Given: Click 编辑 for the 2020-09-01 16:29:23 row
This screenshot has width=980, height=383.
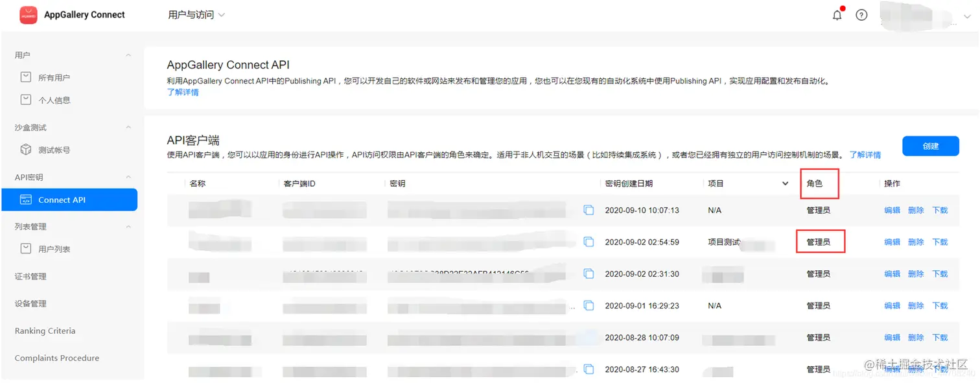Looking at the screenshot, I should (x=892, y=305).
